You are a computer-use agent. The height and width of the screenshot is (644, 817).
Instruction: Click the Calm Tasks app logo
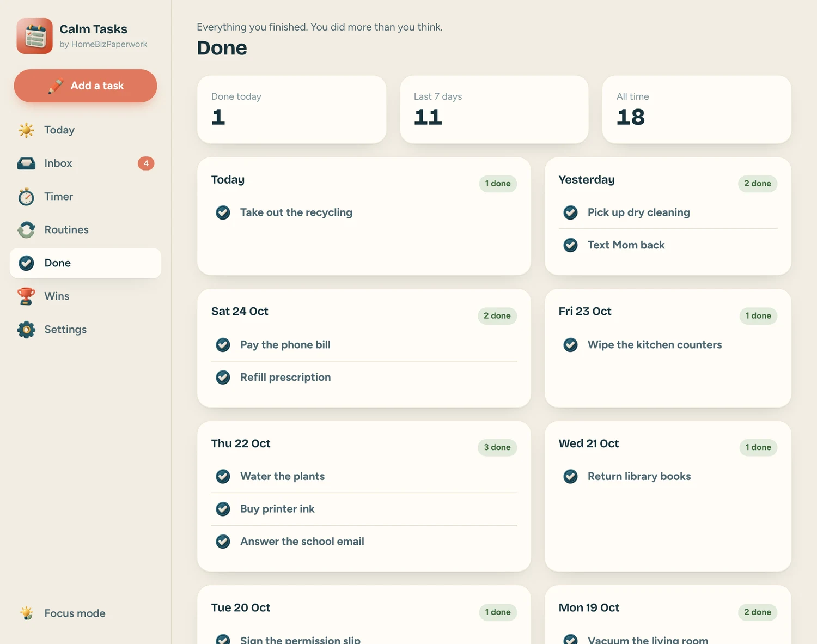click(x=35, y=36)
